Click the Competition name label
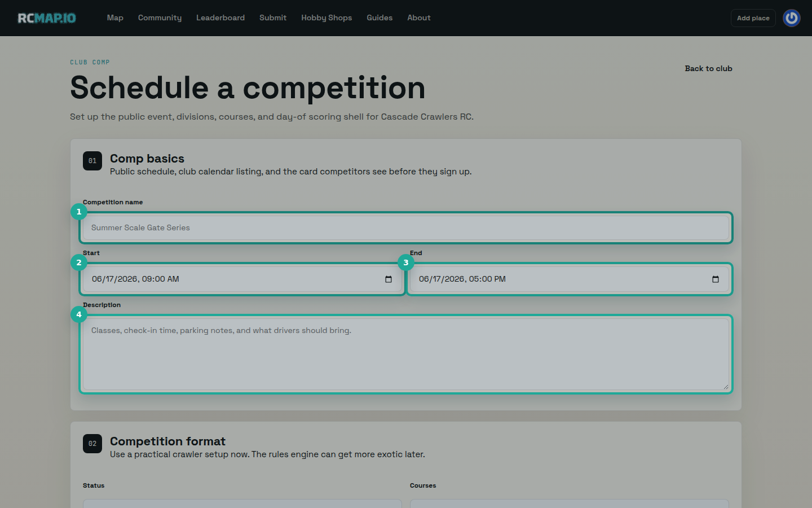The image size is (812, 508). (x=113, y=202)
